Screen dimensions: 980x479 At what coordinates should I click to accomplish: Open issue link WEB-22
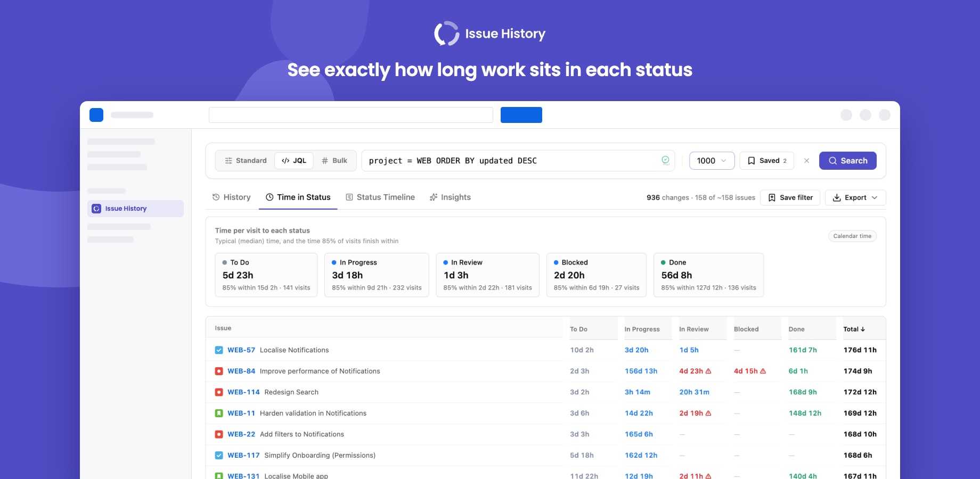click(x=241, y=434)
